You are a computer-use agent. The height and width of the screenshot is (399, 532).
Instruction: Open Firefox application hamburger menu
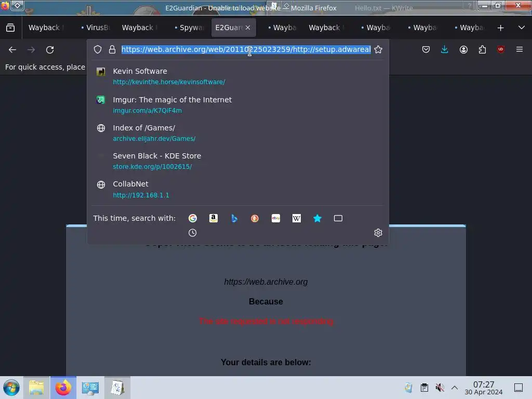coord(520,49)
